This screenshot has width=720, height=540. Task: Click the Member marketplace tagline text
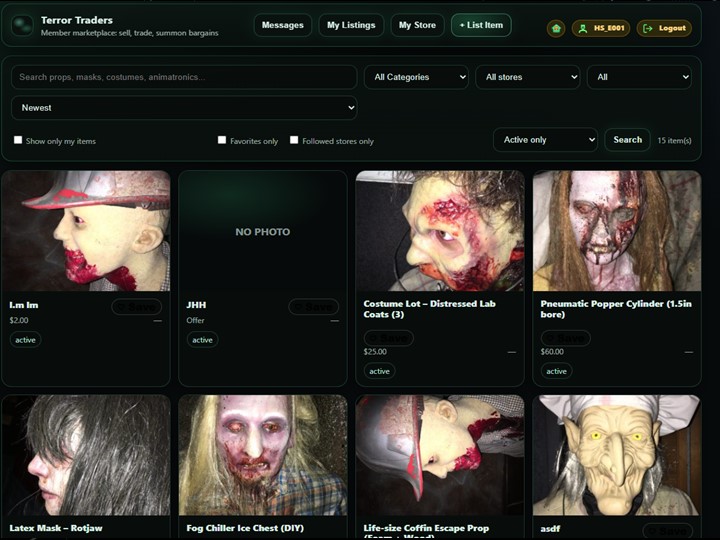129,33
